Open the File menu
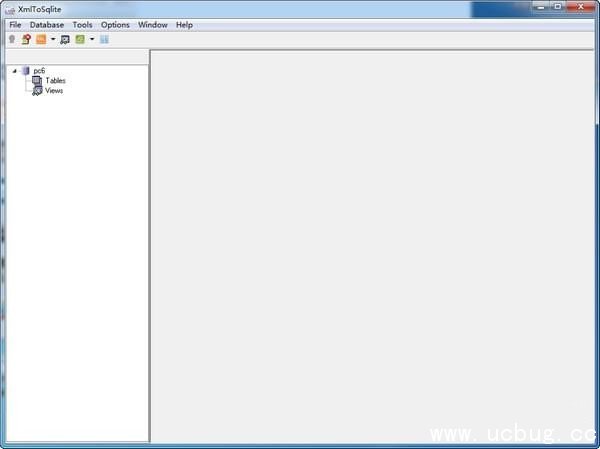This screenshot has width=600, height=449. (15, 25)
